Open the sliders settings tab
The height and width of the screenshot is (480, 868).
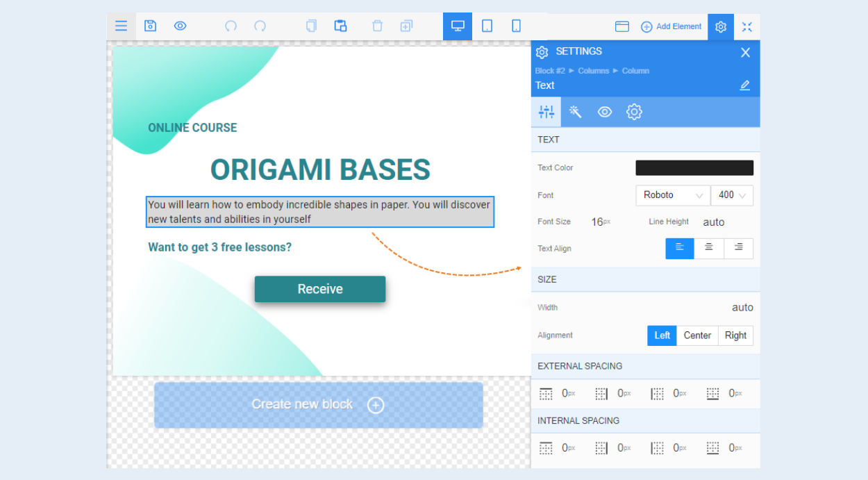coord(546,112)
